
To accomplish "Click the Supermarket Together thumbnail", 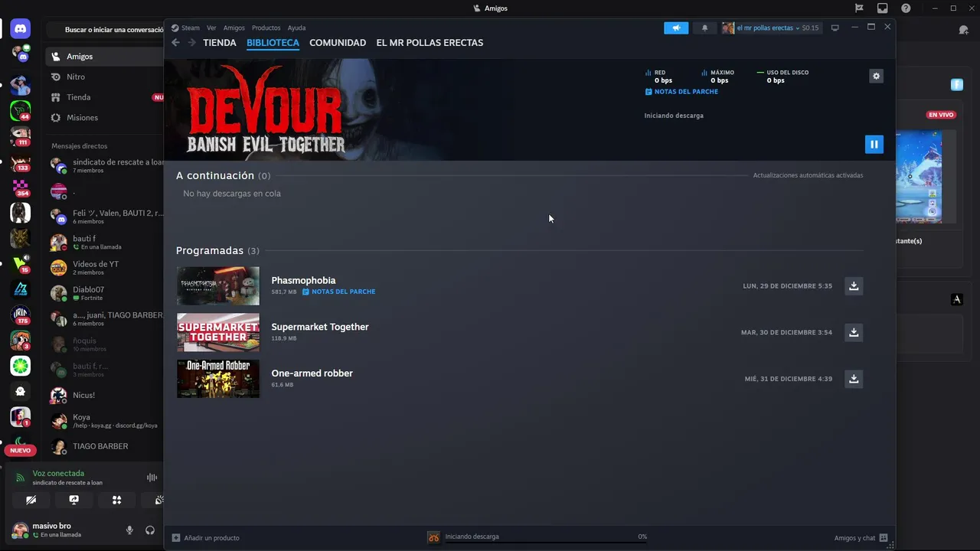I will (218, 332).
